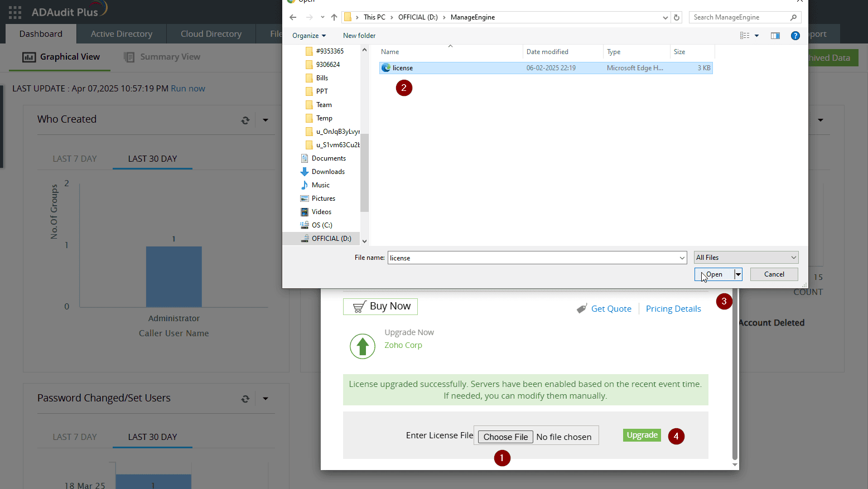The width and height of the screenshot is (868, 489).
Task: Click the Buy Now button
Action: click(380, 307)
